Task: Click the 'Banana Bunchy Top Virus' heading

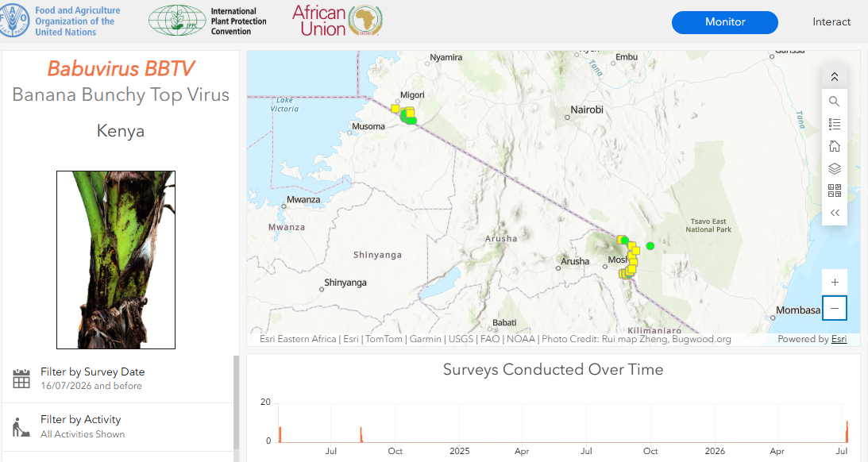Action: [121, 94]
